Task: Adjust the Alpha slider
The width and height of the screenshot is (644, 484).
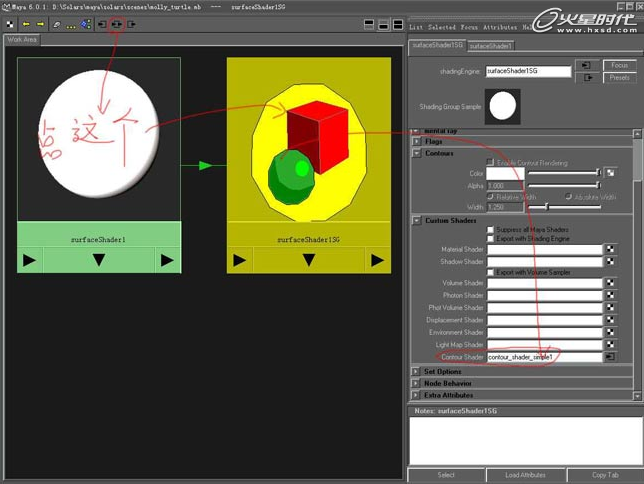Action: (x=564, y=186)
